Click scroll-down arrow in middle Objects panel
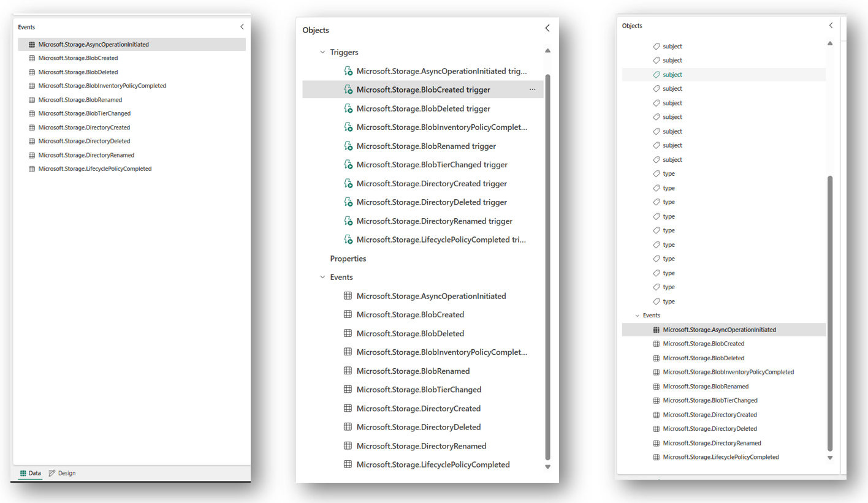 tap(547, 467)
